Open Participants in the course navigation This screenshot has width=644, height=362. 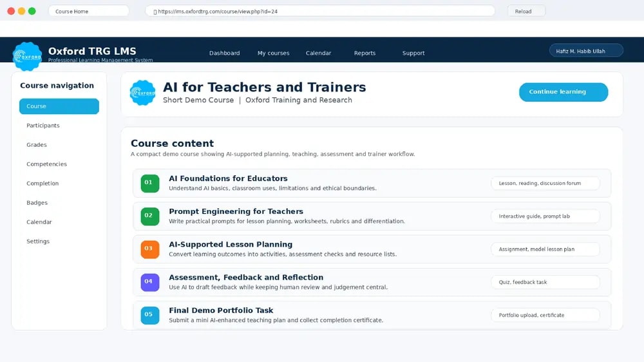(43, 126)
